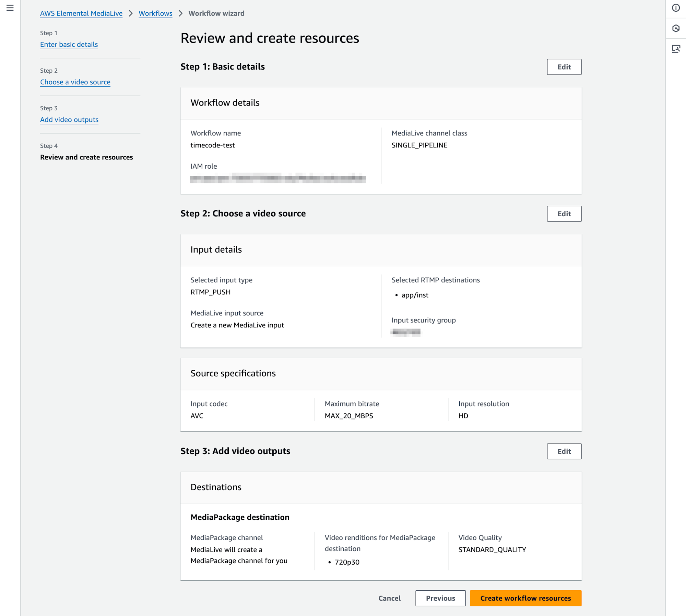
Task: Go to AWS Elemental MediaLive breadcrumb
Action: point(81,13)
